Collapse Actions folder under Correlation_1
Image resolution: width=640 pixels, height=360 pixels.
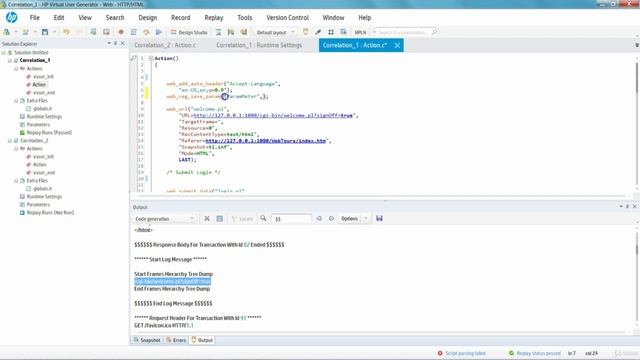click(16, 69)
